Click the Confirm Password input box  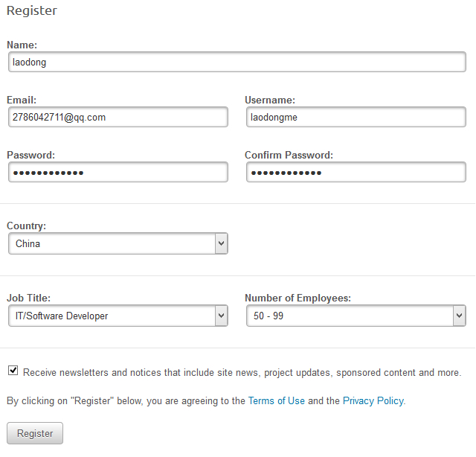click(356, 172)
